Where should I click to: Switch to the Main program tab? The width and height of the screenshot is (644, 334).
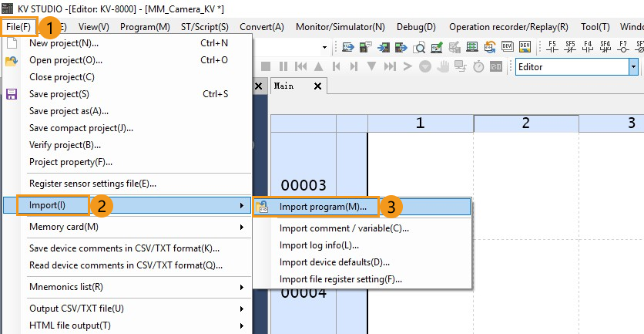284,86
